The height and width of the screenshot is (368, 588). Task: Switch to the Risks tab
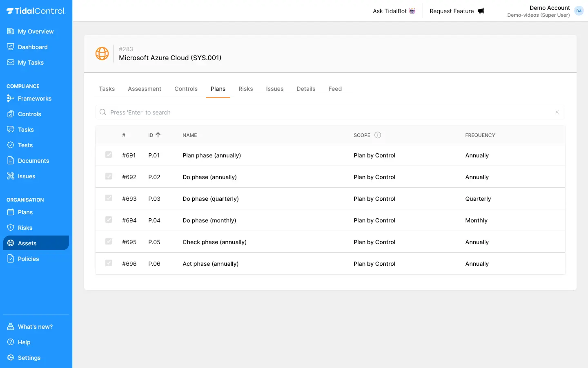click(245, 89)
